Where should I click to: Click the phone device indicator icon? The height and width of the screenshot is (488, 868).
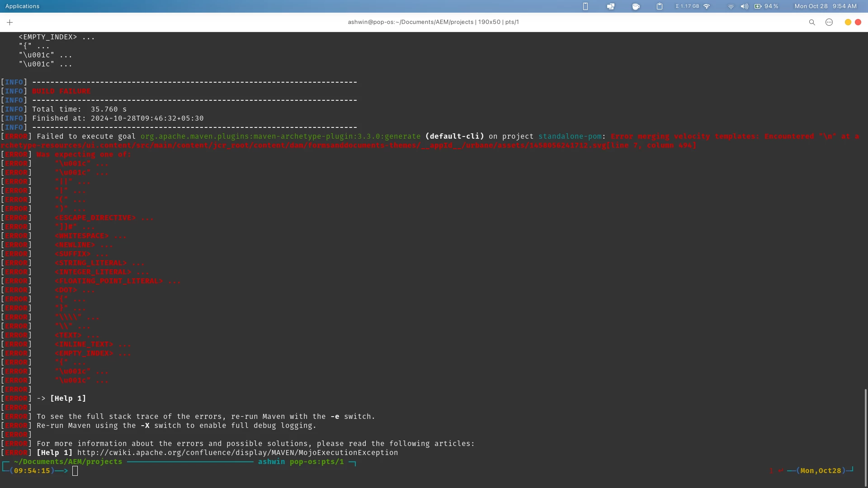(x=585, y=6)
